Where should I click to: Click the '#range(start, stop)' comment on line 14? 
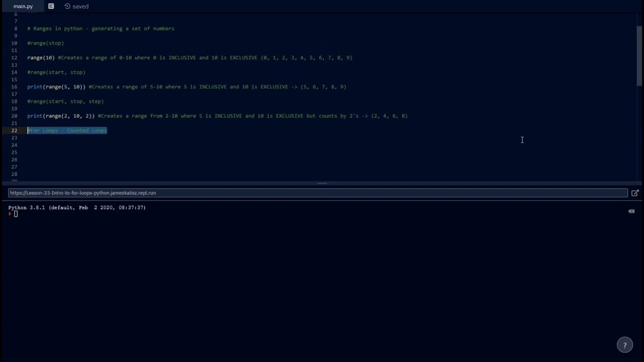tap(56, 72)
